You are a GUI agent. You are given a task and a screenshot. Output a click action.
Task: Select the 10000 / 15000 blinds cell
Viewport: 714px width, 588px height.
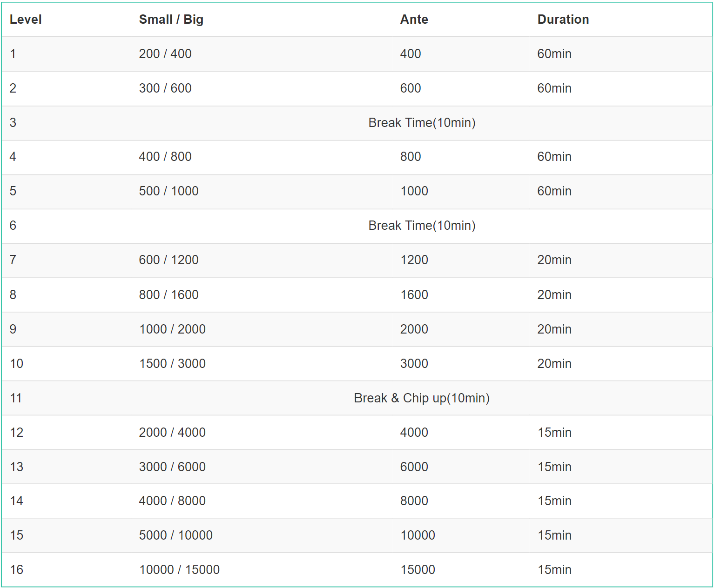(x=180, y=570)
